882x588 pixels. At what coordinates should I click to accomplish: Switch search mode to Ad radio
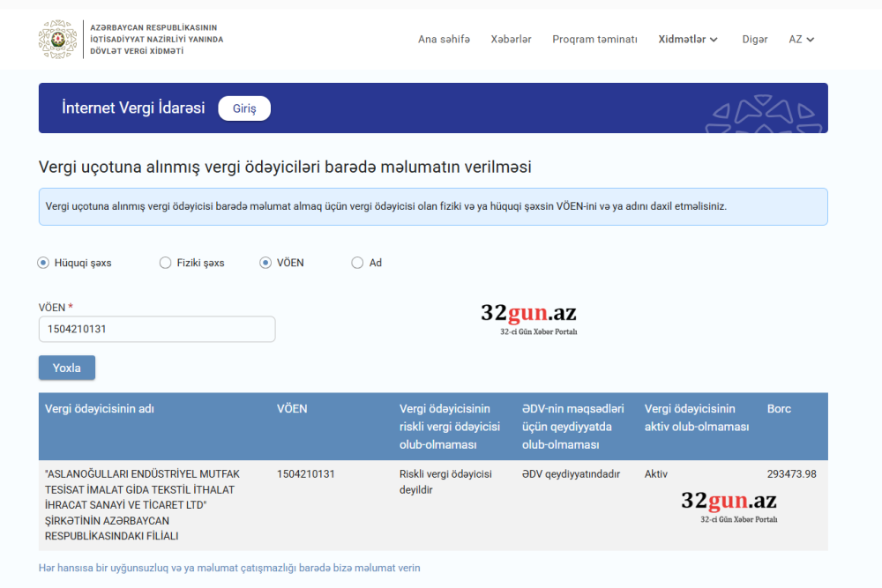tap(357, 263)
